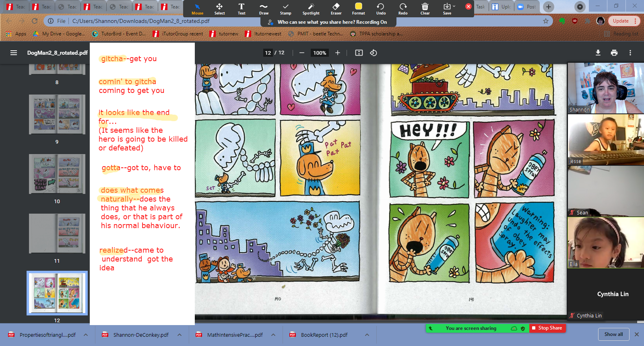Select the Eraser annotation tool
The width and height of the screenshot is (644, 346).
(336, 9)
